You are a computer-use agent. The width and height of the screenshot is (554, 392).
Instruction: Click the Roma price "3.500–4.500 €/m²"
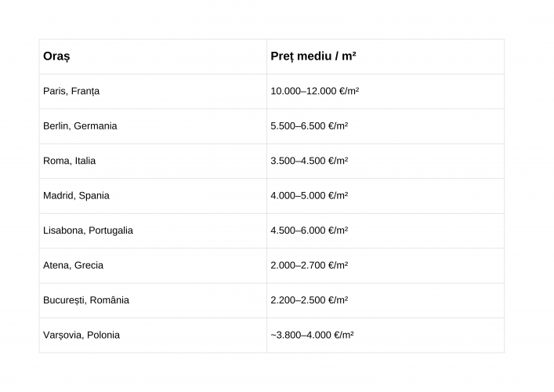(x=309, y=161)
